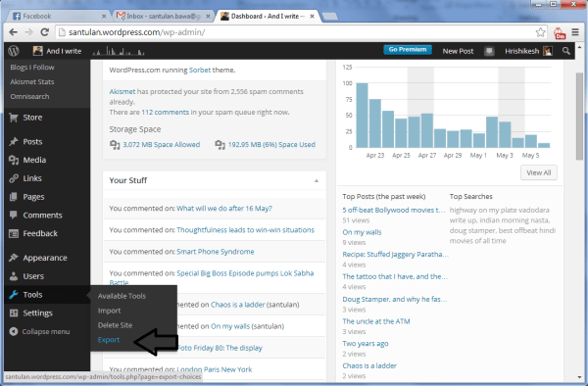Go forward using the browser forward arrow
The image size is (588, 386).
[28, 32]
